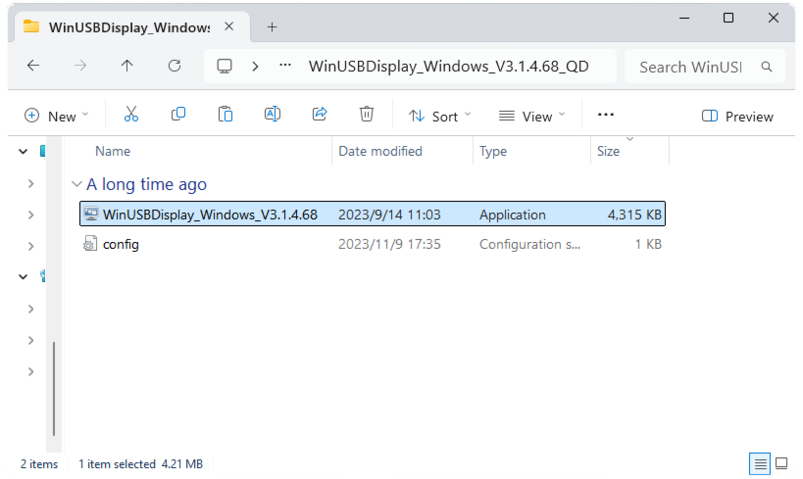Switch to details view layout icon
This screenshot has height=479, width=803.
pos(760,464)
